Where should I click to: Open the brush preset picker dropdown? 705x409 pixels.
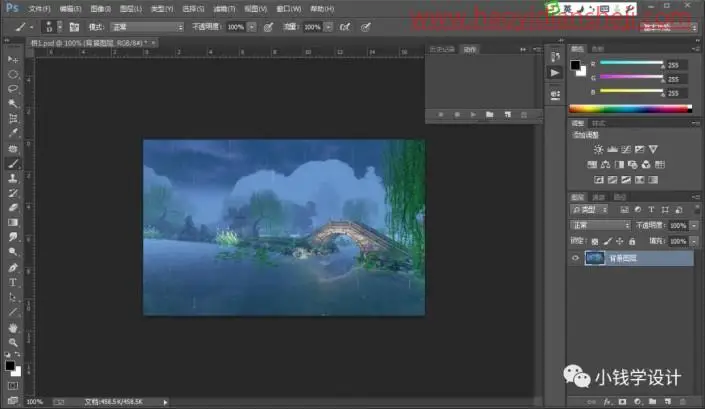60,27
